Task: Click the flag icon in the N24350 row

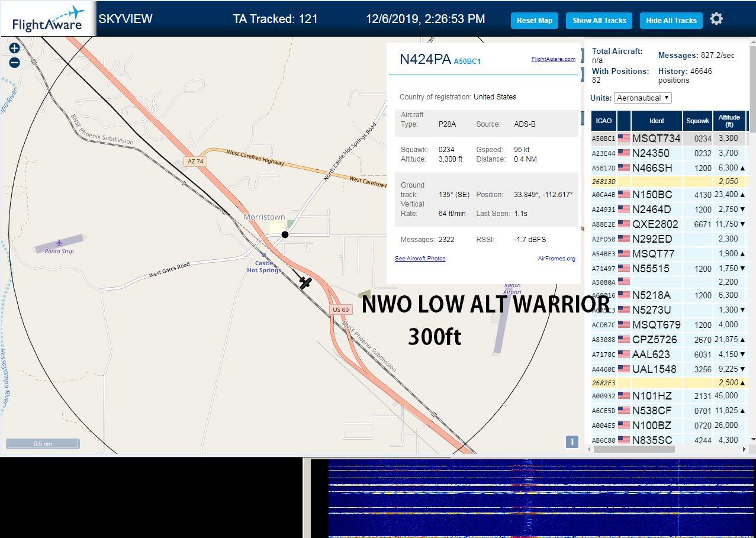Action: pos(624,153)
